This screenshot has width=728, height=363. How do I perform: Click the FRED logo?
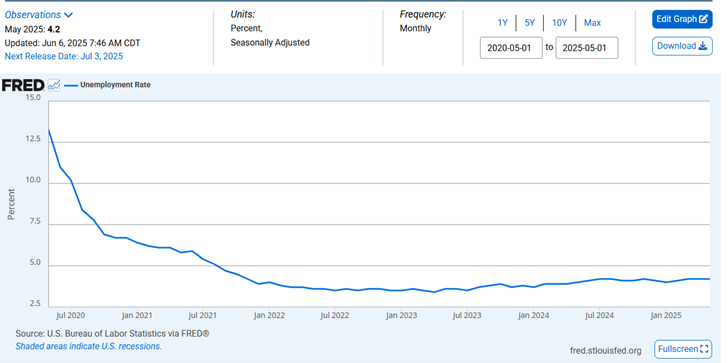(x=23, y=85)
